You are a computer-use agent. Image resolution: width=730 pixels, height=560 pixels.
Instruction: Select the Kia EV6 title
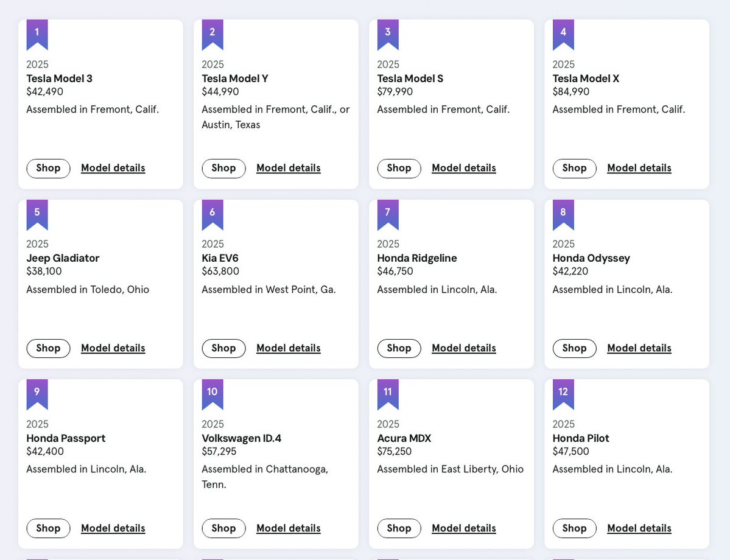coord(220,258)
